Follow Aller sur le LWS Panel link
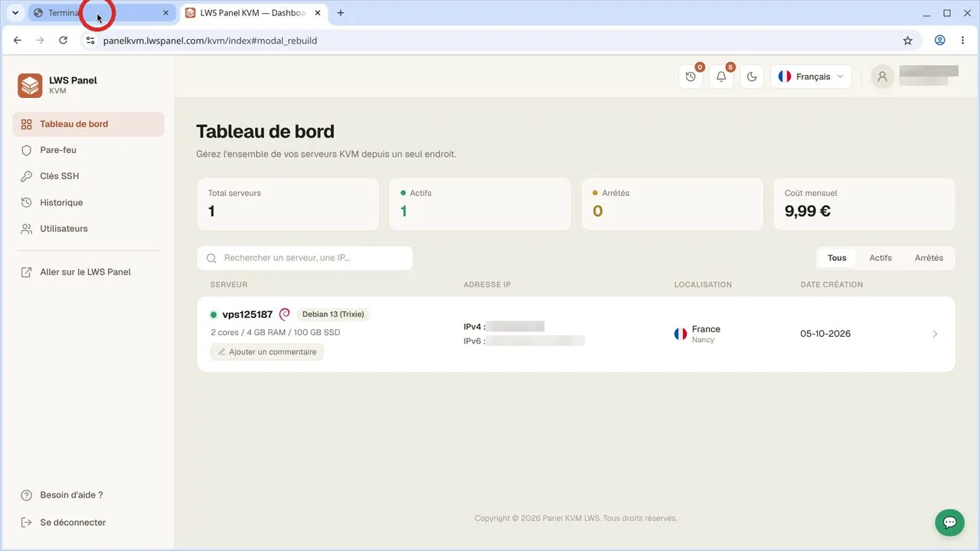 [x=89, y=272]
